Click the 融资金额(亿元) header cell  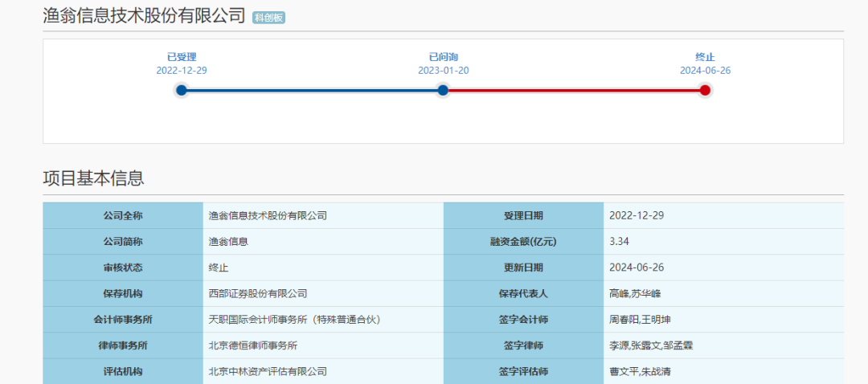click(524, 242)
